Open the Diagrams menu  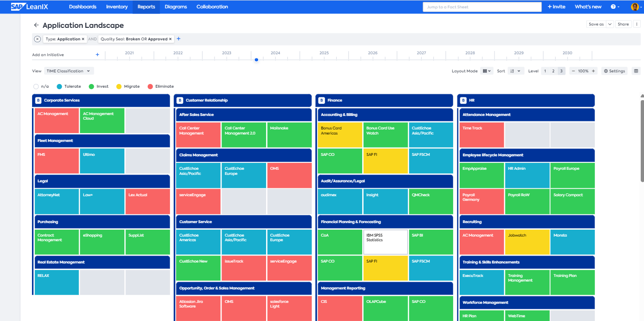176,6
